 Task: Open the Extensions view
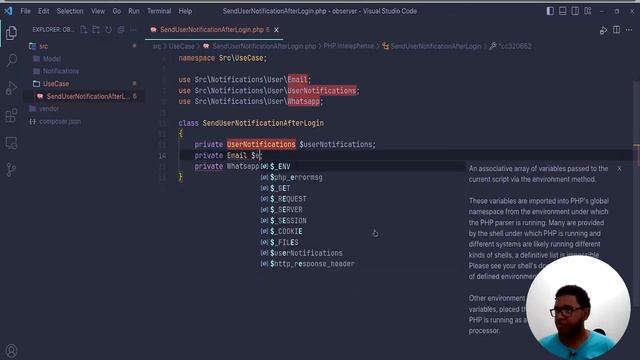pyautogui.click(x=11, y=116)
